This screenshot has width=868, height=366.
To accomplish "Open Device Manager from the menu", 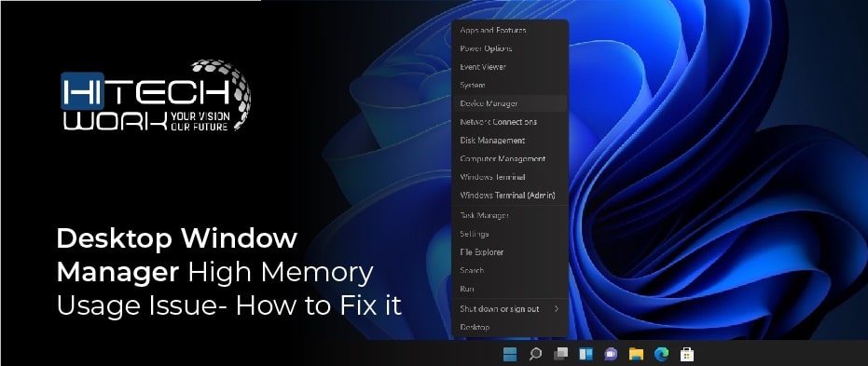I will pos(510,103).
